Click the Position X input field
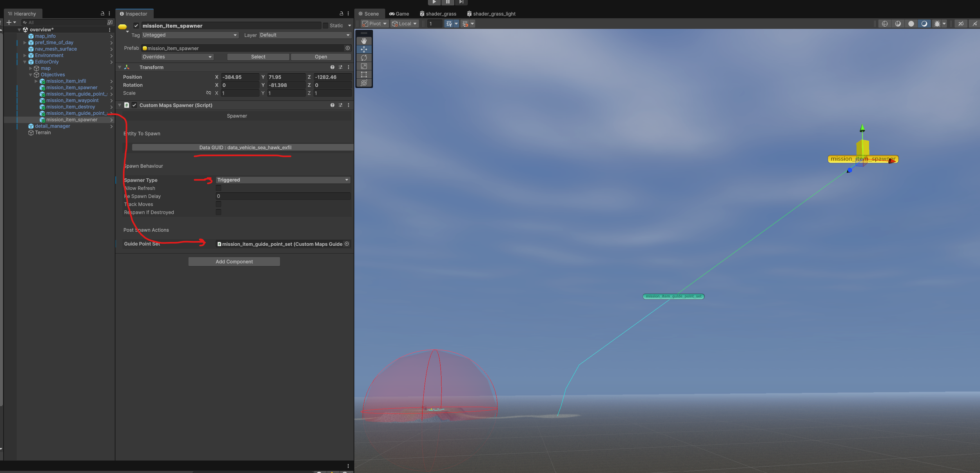Screen dimensions: 980x473 coord(240,77)
